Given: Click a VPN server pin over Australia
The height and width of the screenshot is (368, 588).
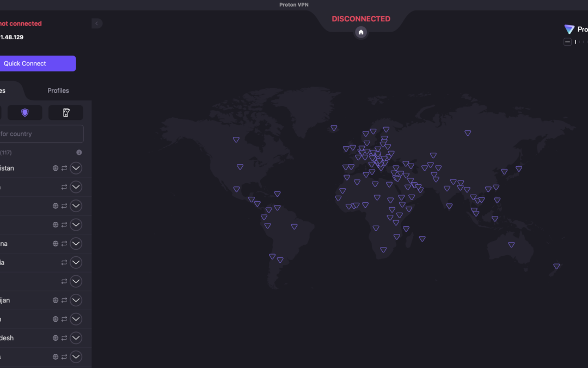Looking at the screenshot, I should 511,244.
